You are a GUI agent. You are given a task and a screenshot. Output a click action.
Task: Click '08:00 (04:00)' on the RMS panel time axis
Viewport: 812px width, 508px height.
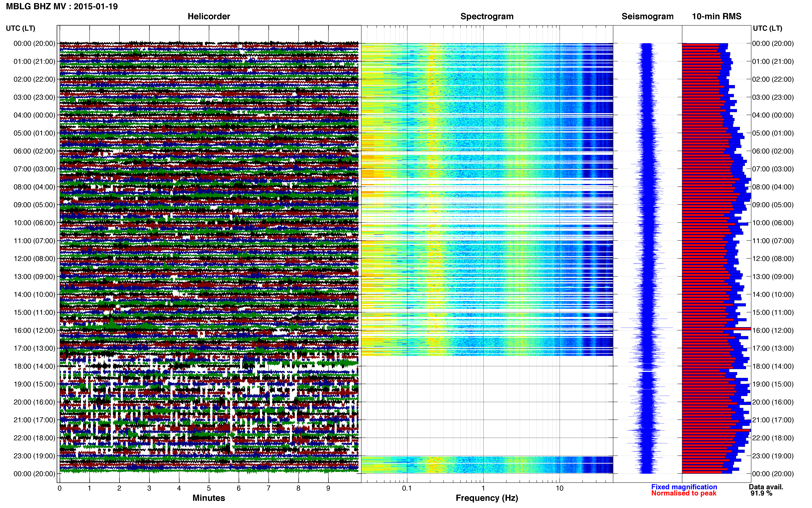(x=773, y=187)
